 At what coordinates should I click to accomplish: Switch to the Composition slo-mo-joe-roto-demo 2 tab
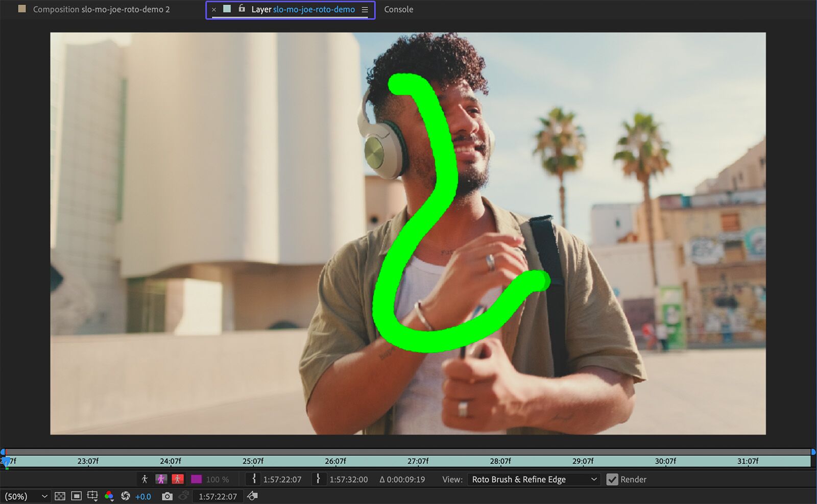click(x=102, y=9)
